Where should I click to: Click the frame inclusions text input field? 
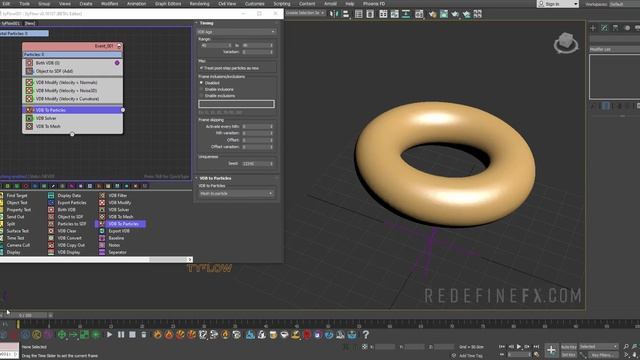tap(236, 104)
